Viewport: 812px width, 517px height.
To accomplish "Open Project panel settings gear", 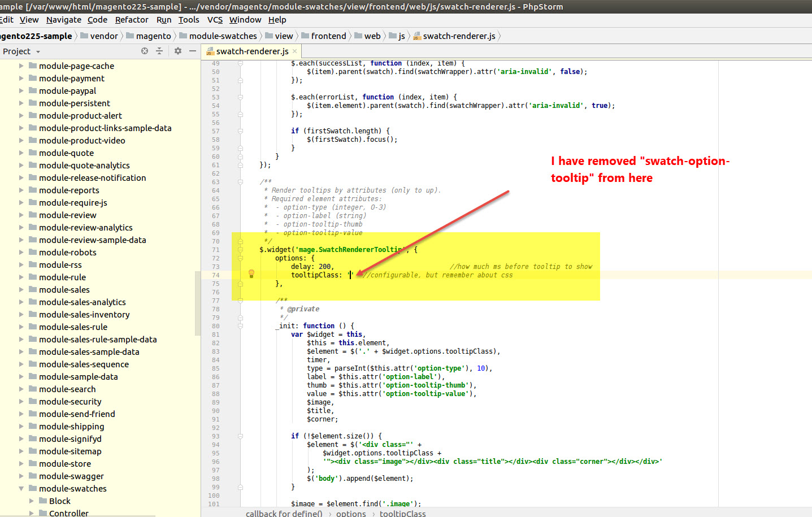I will pos(178,51).
